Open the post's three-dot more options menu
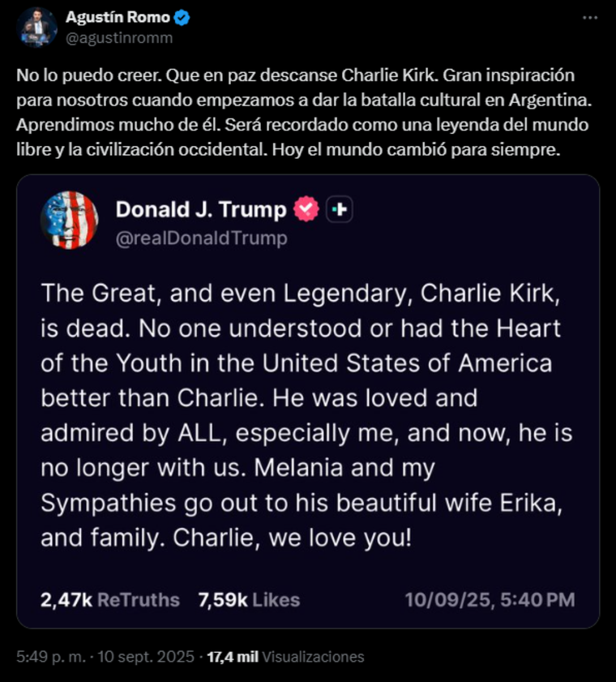The width and height of the screenshot is (616, 682). pyautogui.click(x=591, y=18)
